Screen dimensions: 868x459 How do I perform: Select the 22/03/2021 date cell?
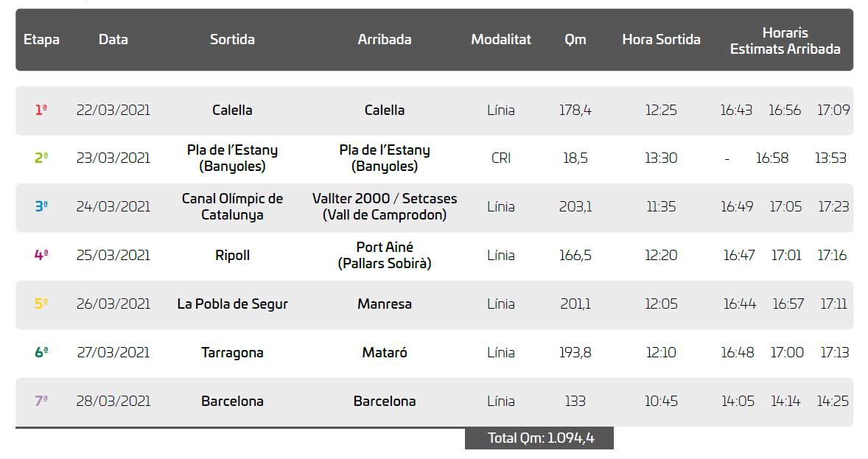113,111
